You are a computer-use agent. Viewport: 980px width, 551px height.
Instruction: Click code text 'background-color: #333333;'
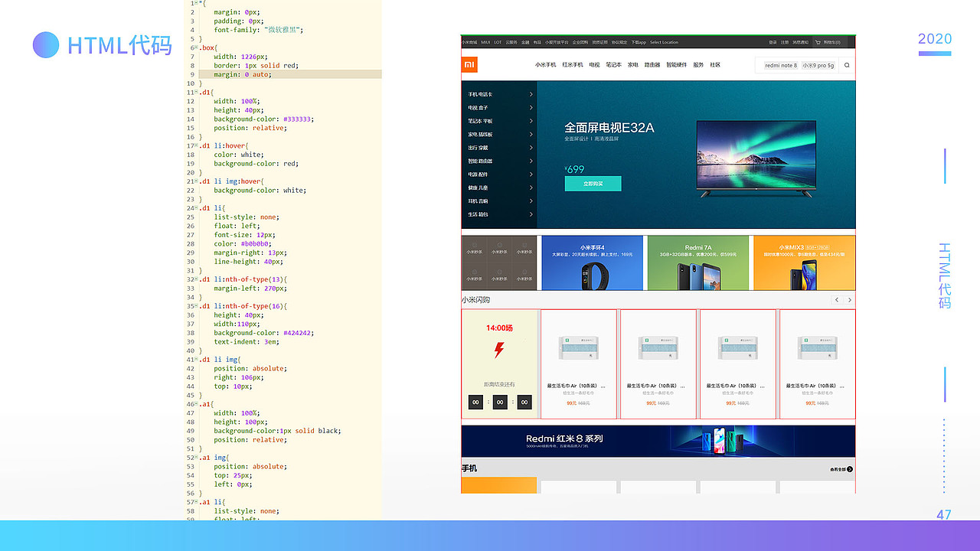point(264,119)
